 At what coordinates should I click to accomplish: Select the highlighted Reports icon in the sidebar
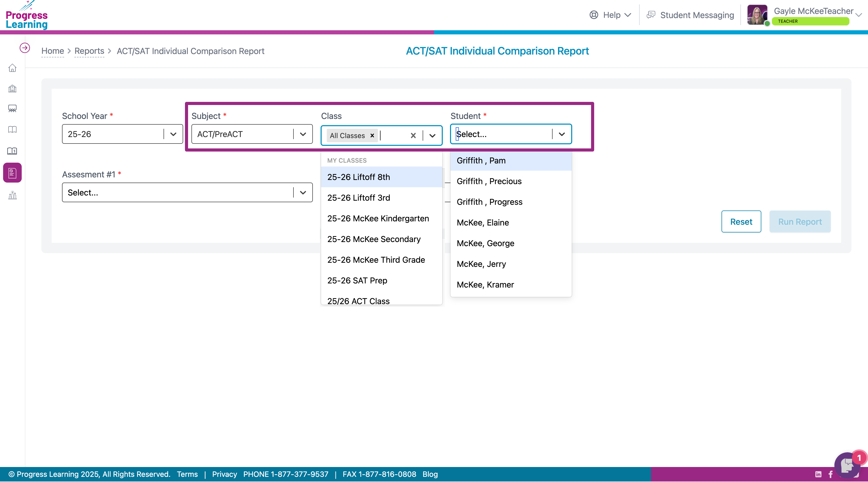click(x=12, y=173)
